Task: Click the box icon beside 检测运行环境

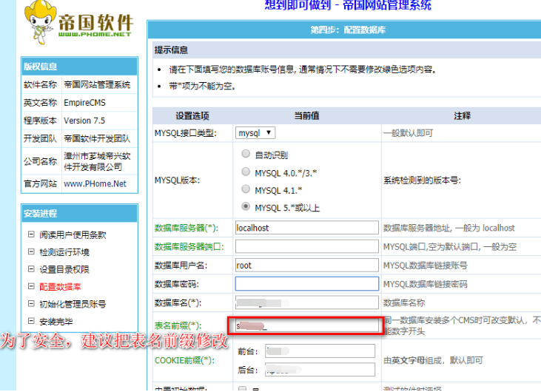Action: [31, 252]
